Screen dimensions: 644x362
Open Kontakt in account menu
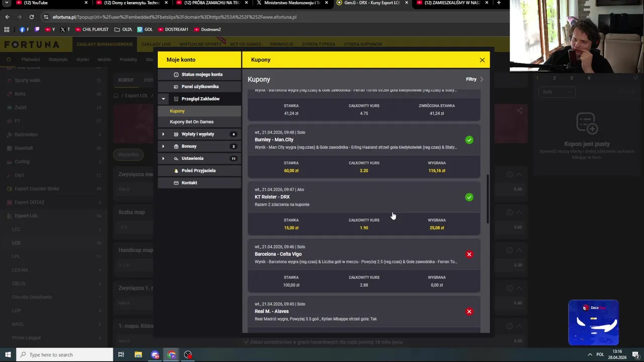pyautogui.click(x=199, y=183)
